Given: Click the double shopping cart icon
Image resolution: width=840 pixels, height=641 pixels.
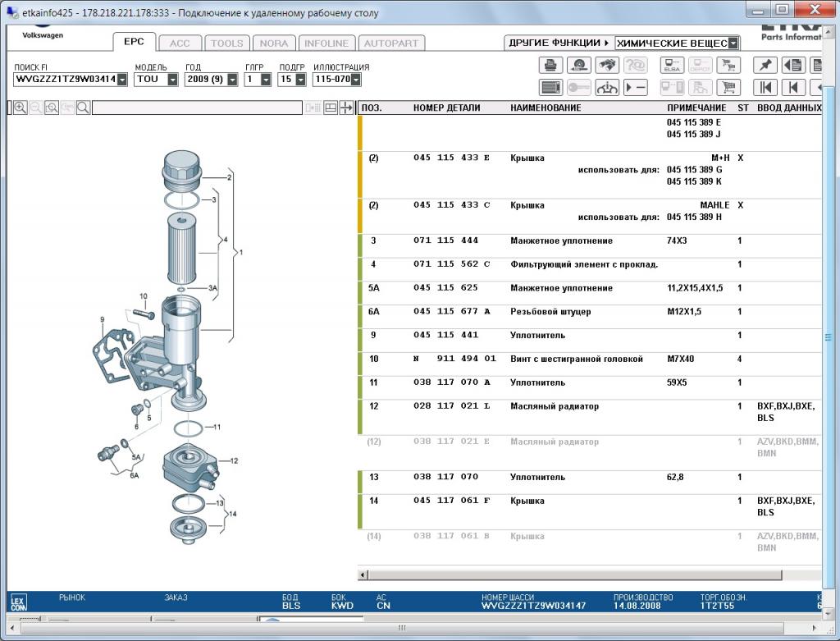Looking at the screenshot, I should 728,66.
